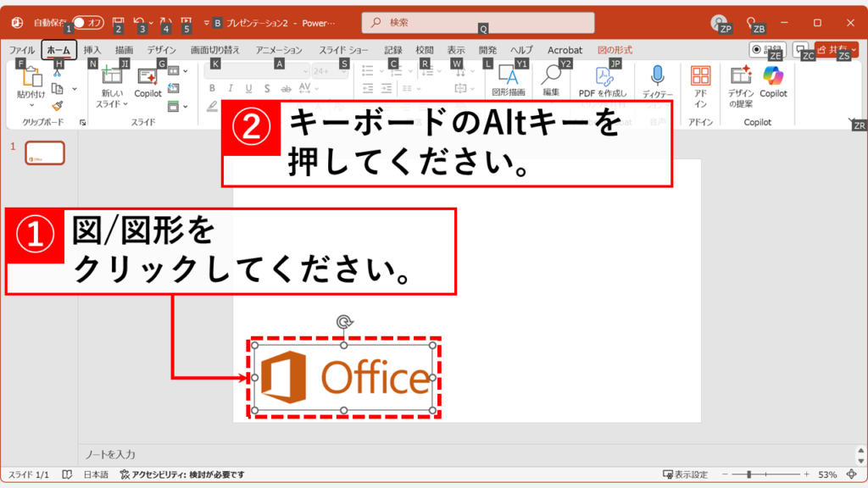Toggle Underline formatting

click(x=248, y=88)
